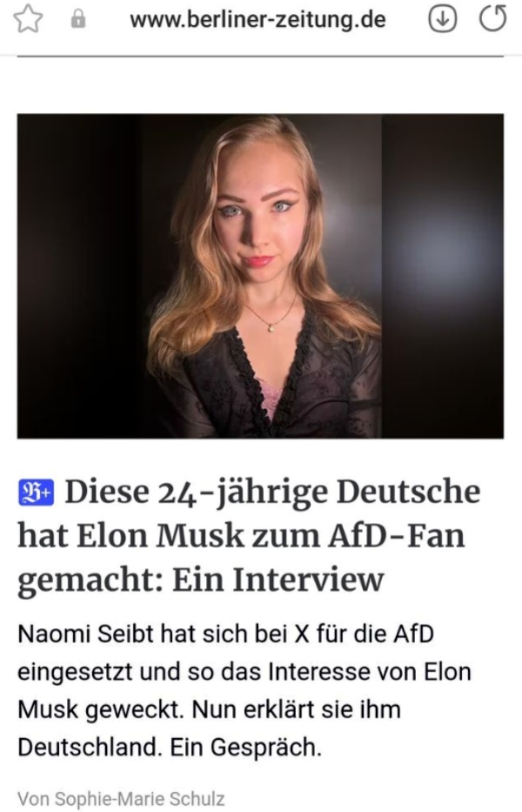Bookmark this page with the star icon
Viewport: 522px width, 812px height.
pos(28,20)
